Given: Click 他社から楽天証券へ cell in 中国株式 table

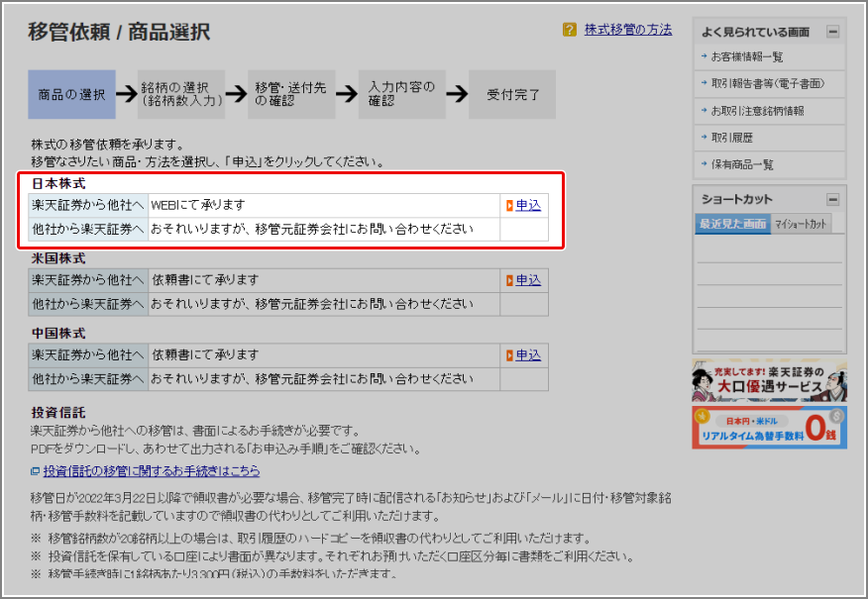Looking at the screenshot, I should point(88,379).
